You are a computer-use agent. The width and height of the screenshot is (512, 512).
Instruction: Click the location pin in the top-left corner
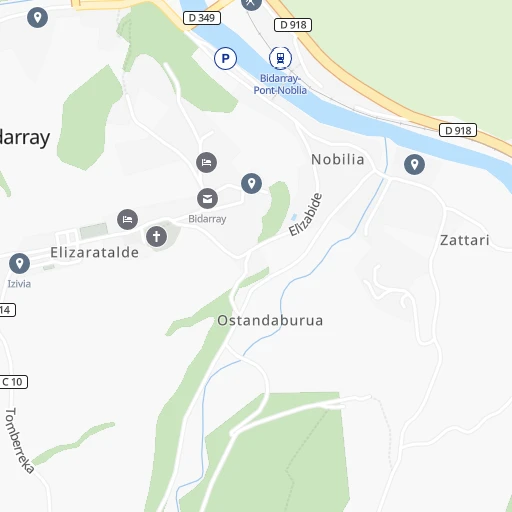(37, 17)
